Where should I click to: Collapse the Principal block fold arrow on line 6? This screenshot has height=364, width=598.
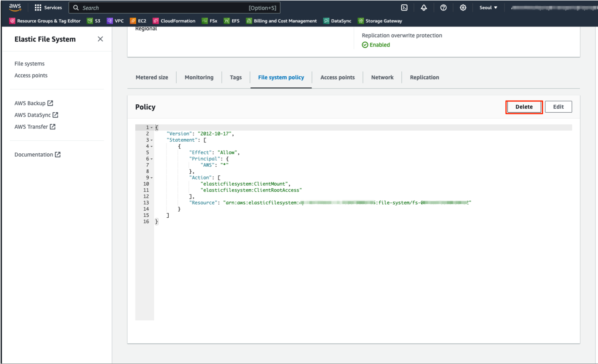(x=152, y=159)
